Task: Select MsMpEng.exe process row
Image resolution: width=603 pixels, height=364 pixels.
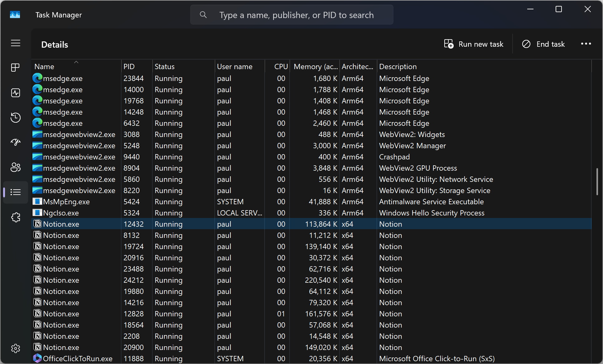Action: click(x=66, y=202)
